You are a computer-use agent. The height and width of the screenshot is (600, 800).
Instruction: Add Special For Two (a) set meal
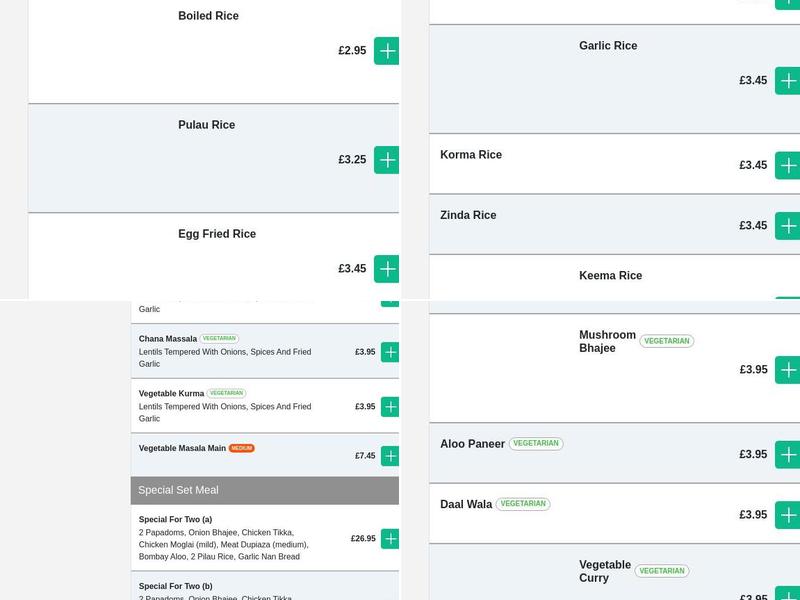click(390, 539)
